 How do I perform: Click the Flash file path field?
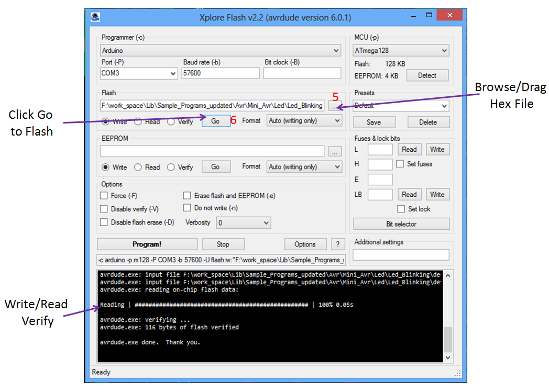click(x=212, y=106)
